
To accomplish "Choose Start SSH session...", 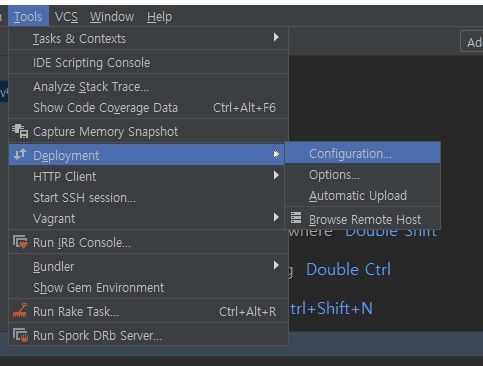I will click(148, 198).
